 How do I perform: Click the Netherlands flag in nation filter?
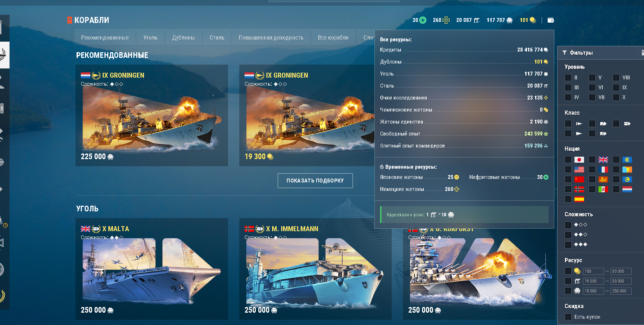click(x=627, y=189)
